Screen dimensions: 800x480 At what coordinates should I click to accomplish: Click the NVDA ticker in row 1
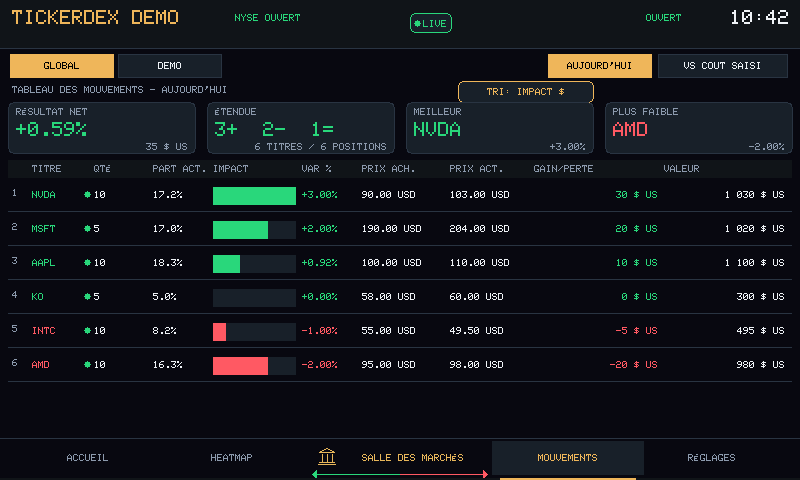43,195
